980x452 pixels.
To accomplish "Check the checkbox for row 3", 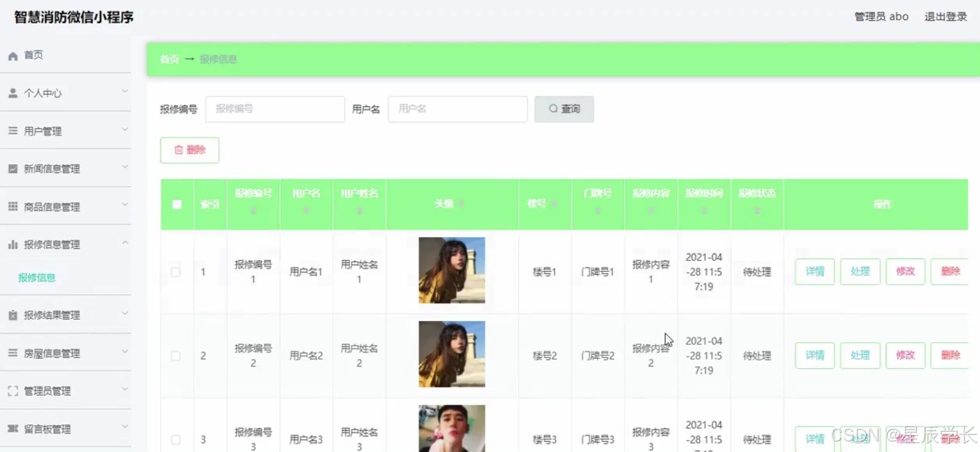I will pos(176,439).
